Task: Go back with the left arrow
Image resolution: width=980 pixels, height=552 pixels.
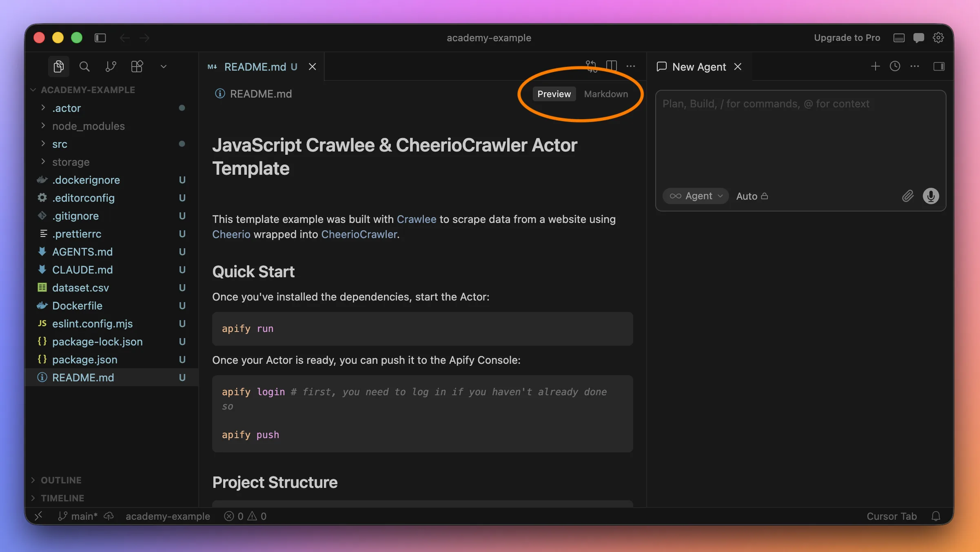Action: 124,38
